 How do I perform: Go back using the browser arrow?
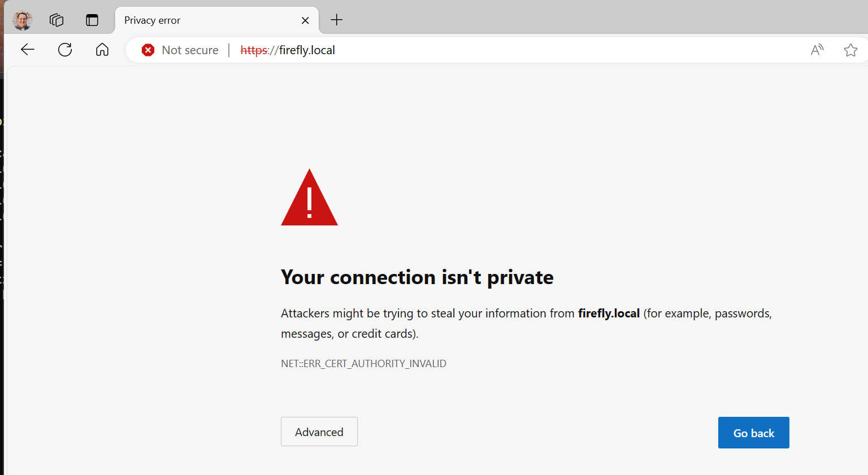(28, 50)
